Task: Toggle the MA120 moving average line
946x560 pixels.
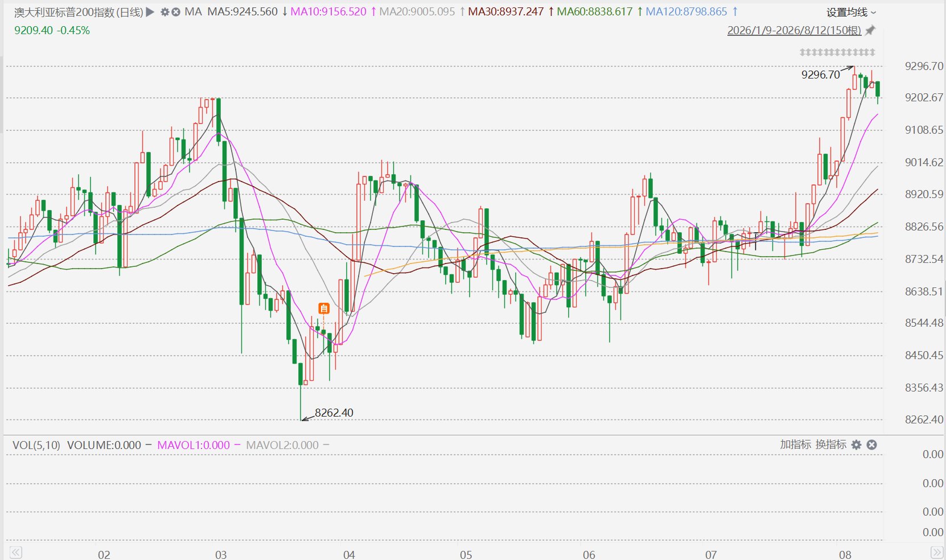Action: (686, 11)
